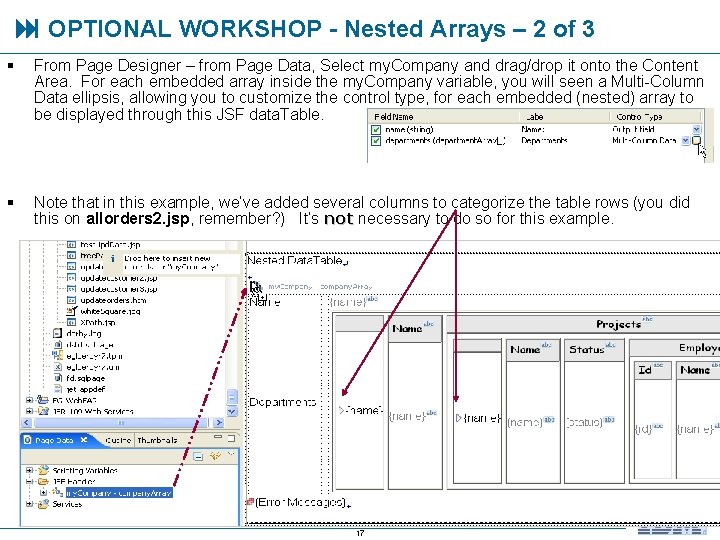Select XPath.jsp file
The image size is (720, 540).
click(x=97, y=322)
